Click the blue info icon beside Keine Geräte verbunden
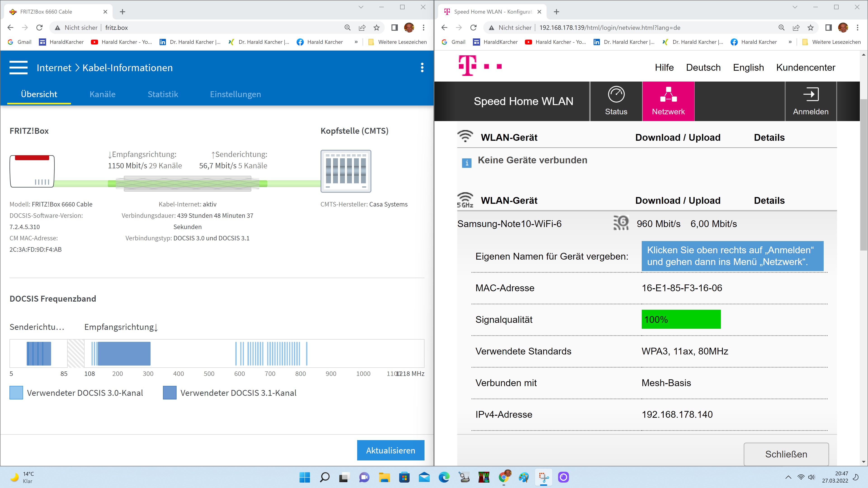The image size is (868, 488). 466,163
